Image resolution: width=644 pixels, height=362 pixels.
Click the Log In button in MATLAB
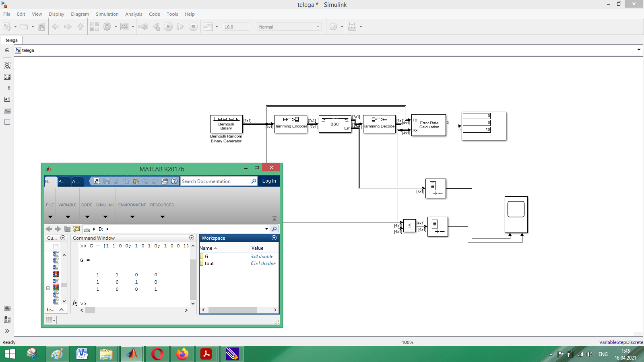(269, 181)
